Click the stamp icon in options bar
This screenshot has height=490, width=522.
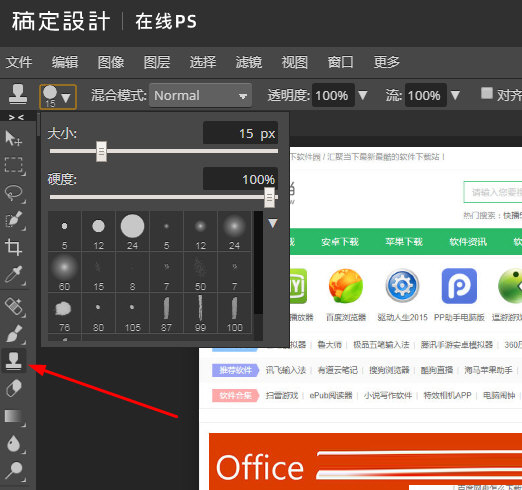pyautogui.click(x=18, y=95)
